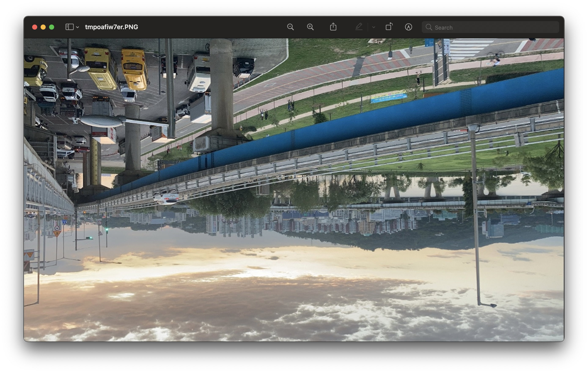The image size is (588, 373).
Task: Click the displayed upside-down photo
Action: (x=294, y=190)
